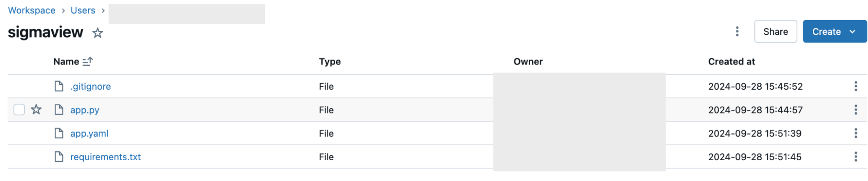The height and width of the screenshot is (181, 868).
Task: Click the Owner column header
Action: click(x=528, y=62)
